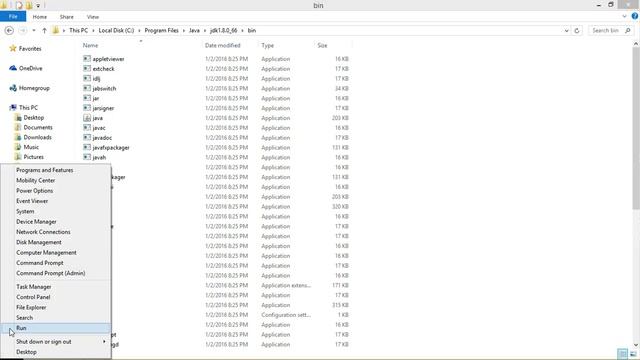Viewport: 640px width, 360px height.
Task: Select the jarsigner file icon
Action: click(x=87, y=108)
